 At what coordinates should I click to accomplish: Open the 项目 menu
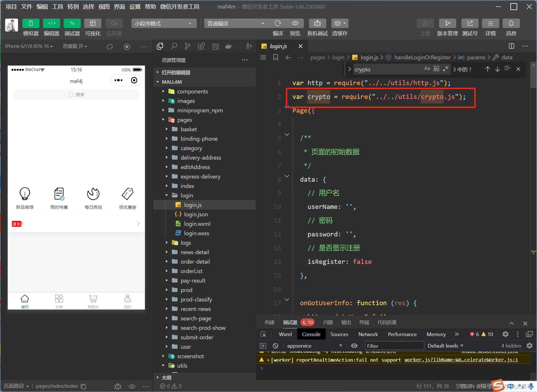coord(11,7)
